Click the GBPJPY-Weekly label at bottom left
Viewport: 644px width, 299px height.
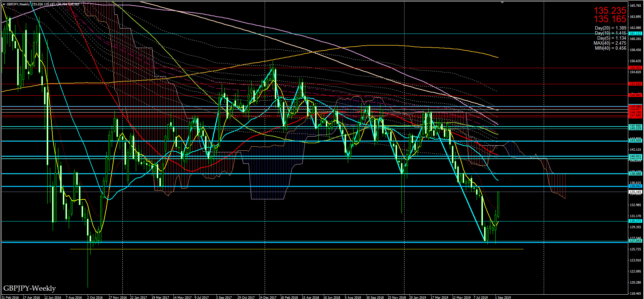pyautogui.click(x=30, y=288)
